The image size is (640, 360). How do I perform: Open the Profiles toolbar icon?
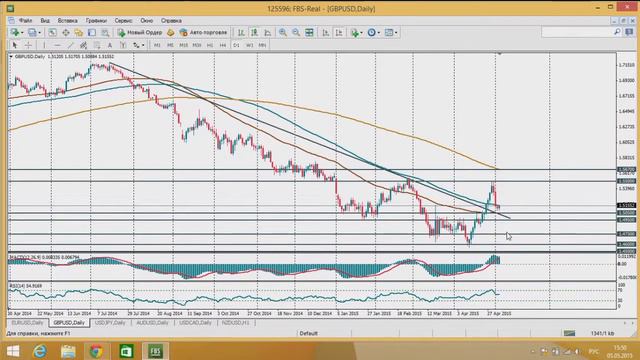tap(33, 33)
